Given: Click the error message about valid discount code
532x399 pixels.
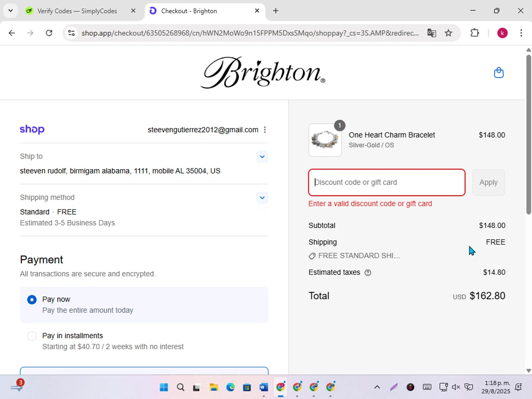Looking at the screenshot, I should [x=370, y=204].
